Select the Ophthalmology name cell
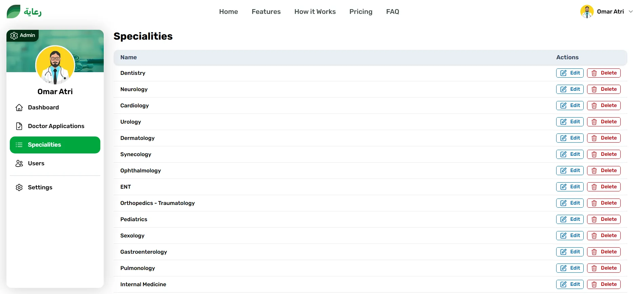 click(x=140, y=171)
